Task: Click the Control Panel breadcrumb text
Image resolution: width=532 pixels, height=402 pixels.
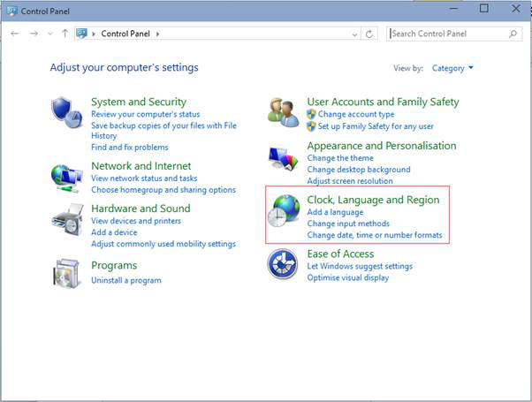Action: click(125, 34)
